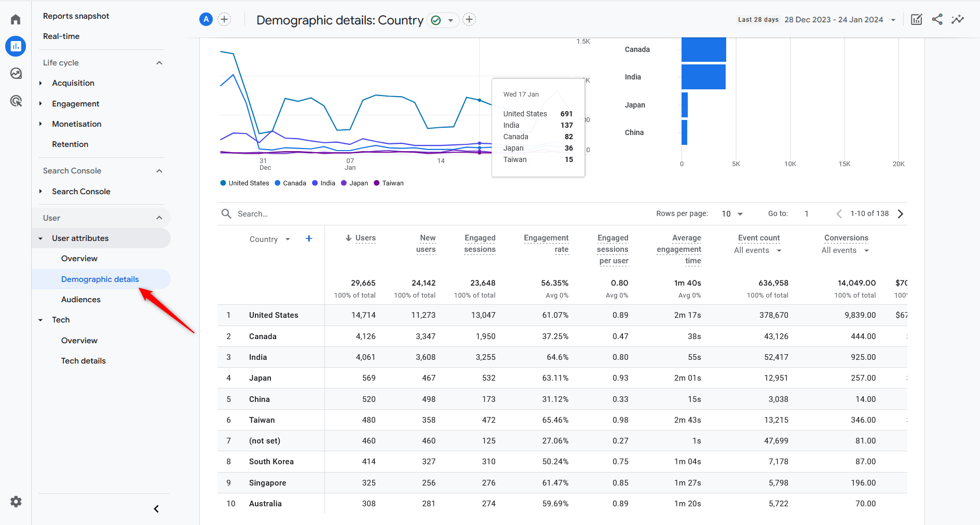Image resolution: width=980 pixels, height=525 pixels.
Task: Open the Real-time report
Action: (x=60, y=36)
